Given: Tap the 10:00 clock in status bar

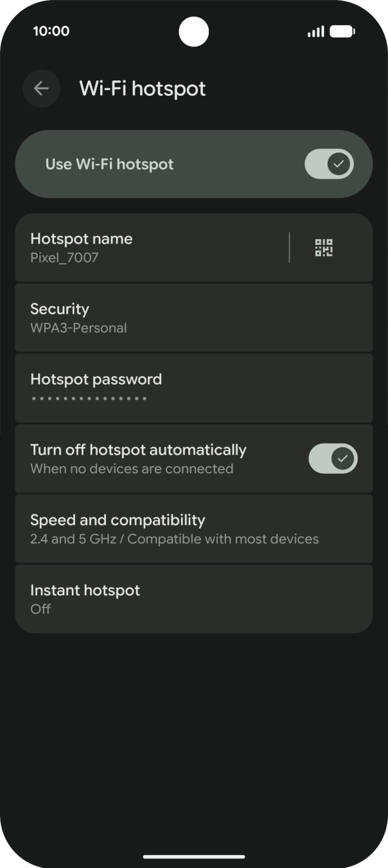Looking at the screenshot, I should coord(51,31).
